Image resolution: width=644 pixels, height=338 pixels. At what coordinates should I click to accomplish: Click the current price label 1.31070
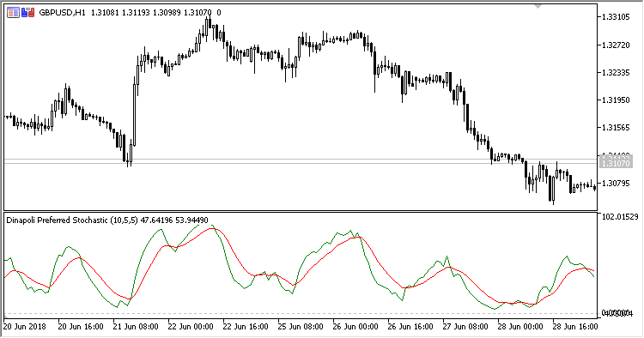click(615, 163)
